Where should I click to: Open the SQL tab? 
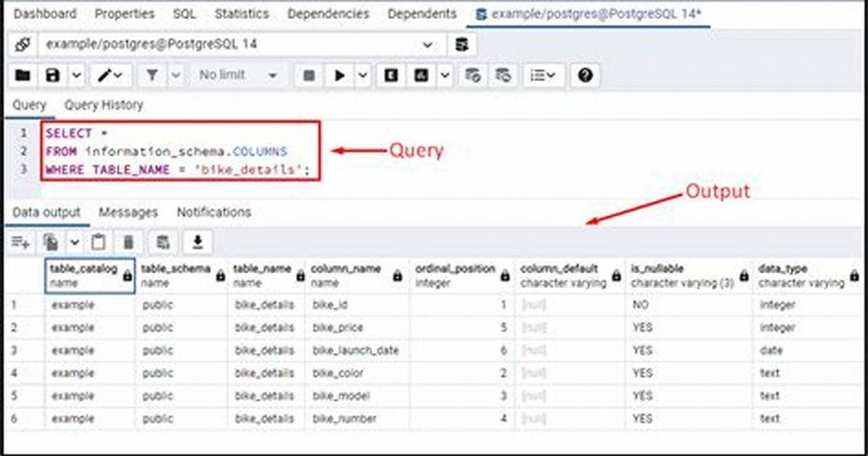[x=184, y=14]
